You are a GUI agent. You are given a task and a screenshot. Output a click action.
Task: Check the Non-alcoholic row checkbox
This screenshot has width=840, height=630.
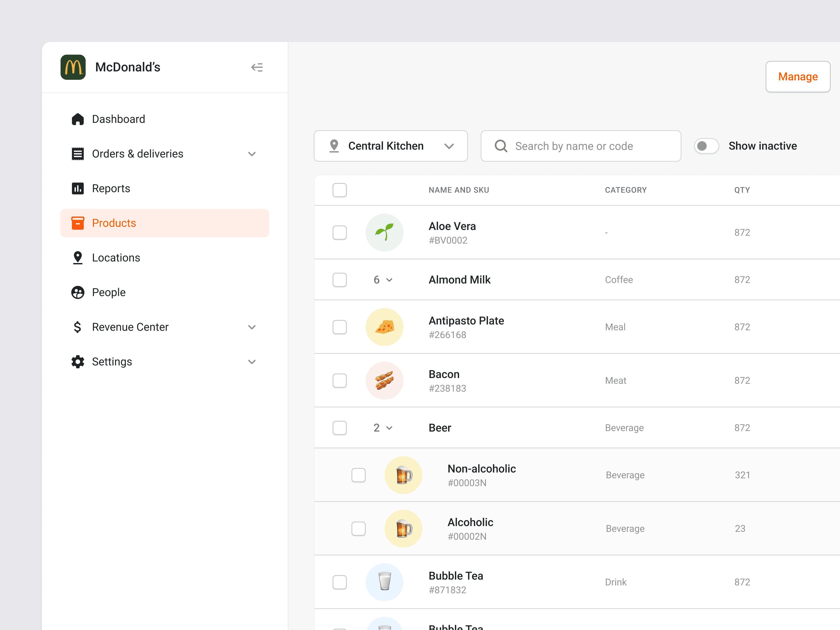[x=359, y=475]
